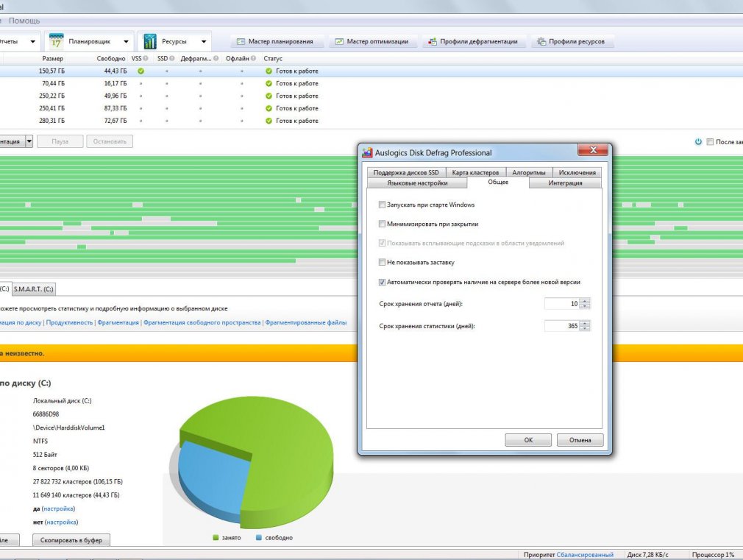743x560 pixels.
Task: Toggle the Показывать всплывающие подсказки checkbox
Action: tap(382, 244)
